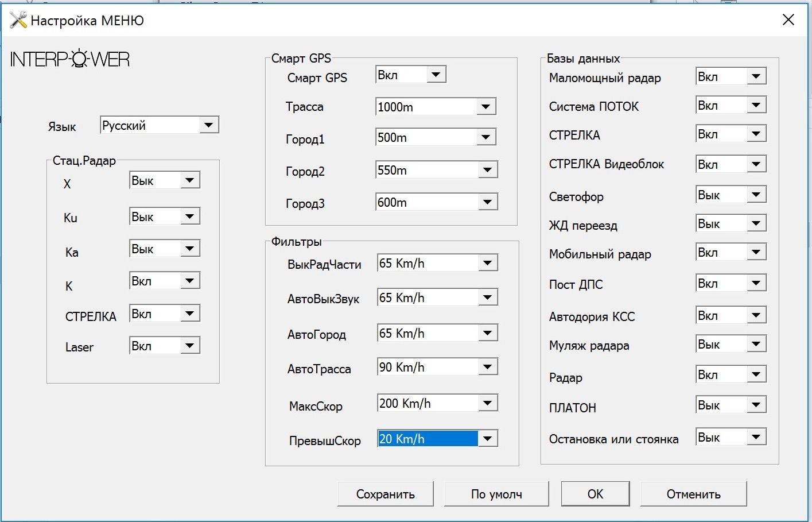Viewport: 812px width, 522px height.
Task: Click the OK button
Action: tap(595, 494)
